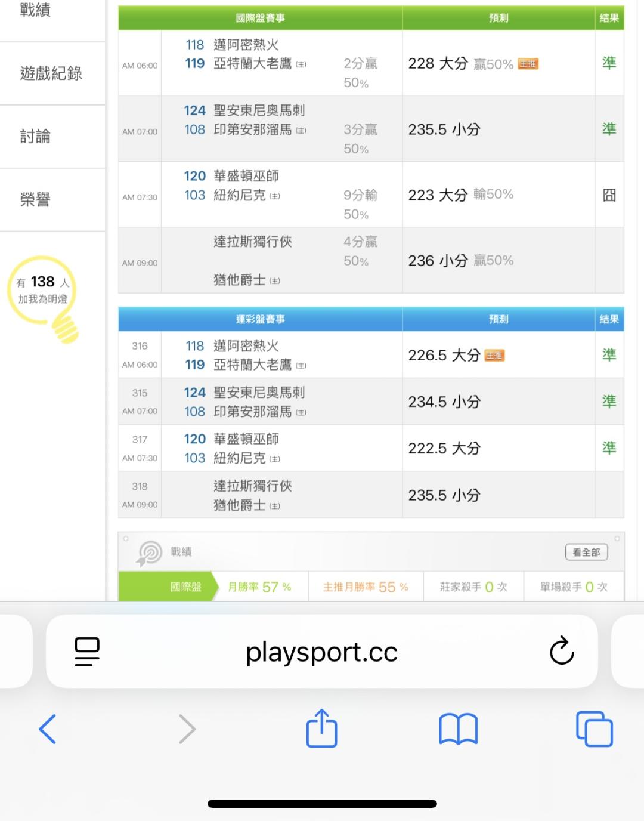The image size is (644, 821).
Task: Open 榮譽 in the sidebar
Action: point(36,200)
